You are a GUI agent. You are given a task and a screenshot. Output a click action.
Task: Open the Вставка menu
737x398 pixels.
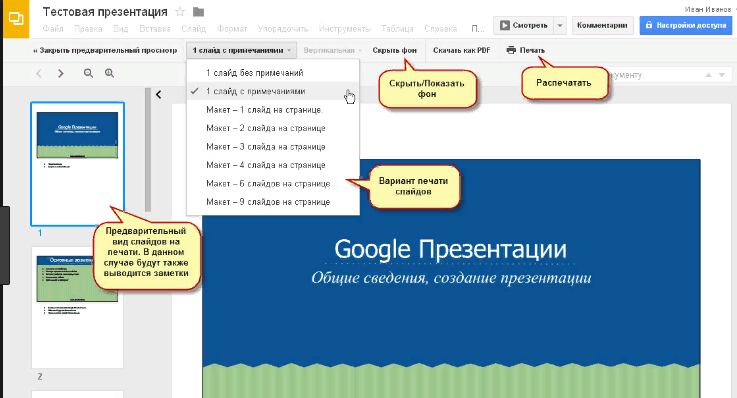click(155, 29)
